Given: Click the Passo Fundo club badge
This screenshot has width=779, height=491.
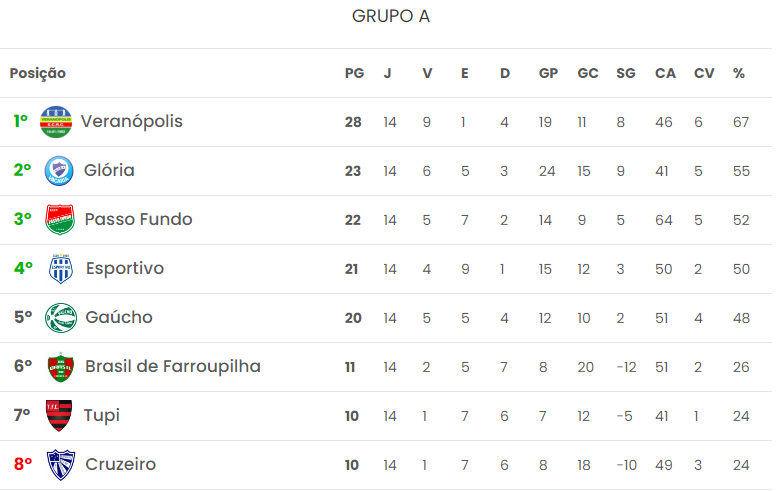Looking at the screenshot, I should (x=60, y=220).
